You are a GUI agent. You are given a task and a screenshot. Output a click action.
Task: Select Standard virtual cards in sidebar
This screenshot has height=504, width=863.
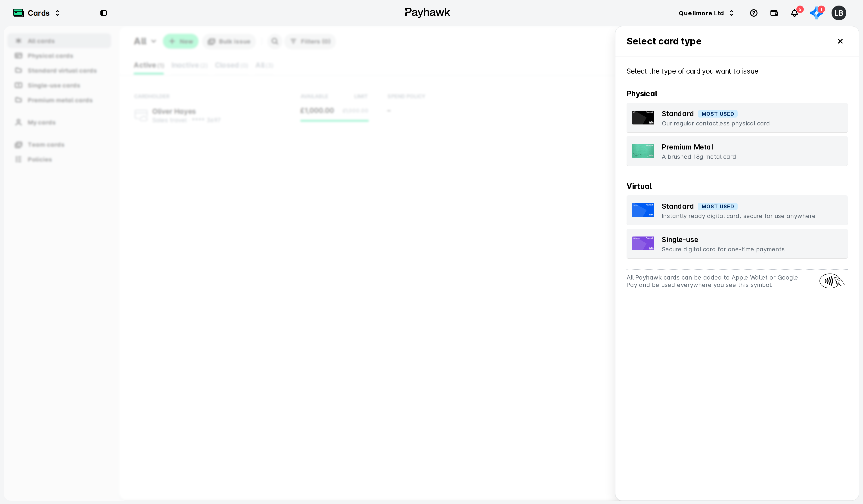point(59,70)
